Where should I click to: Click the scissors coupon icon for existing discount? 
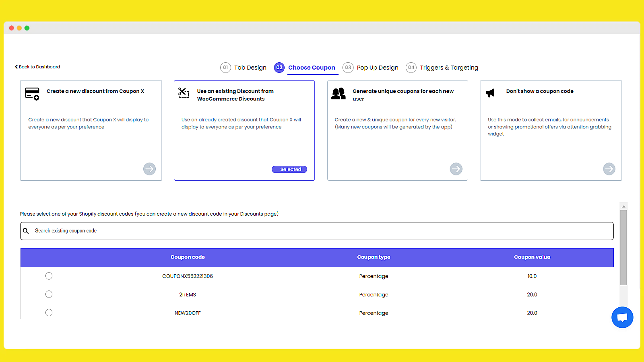point(184,93)
